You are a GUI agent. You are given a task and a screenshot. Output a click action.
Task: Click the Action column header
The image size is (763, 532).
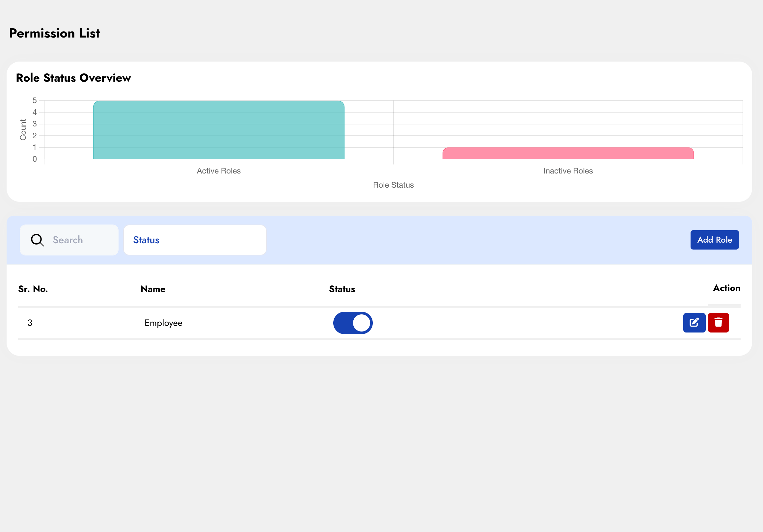point(726,288)
